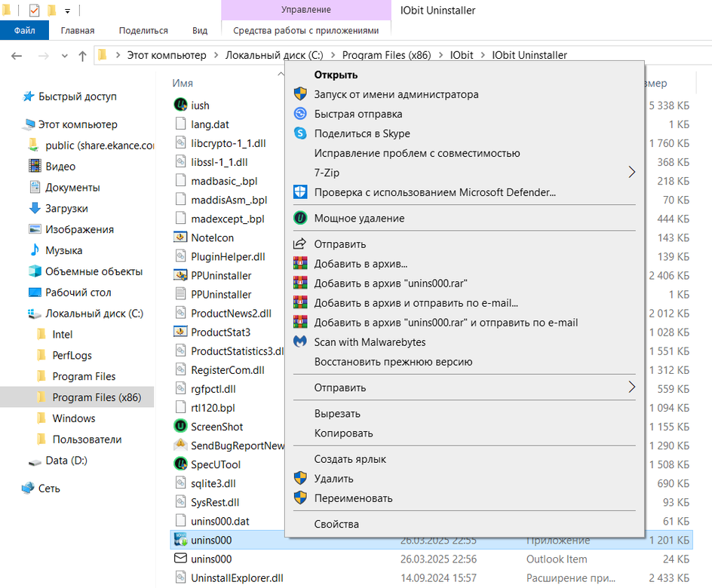The height and width of the screenshot is (588, 712).
Task: Click the Back arrow in the navigation bar
Action: tap(17, 56)
